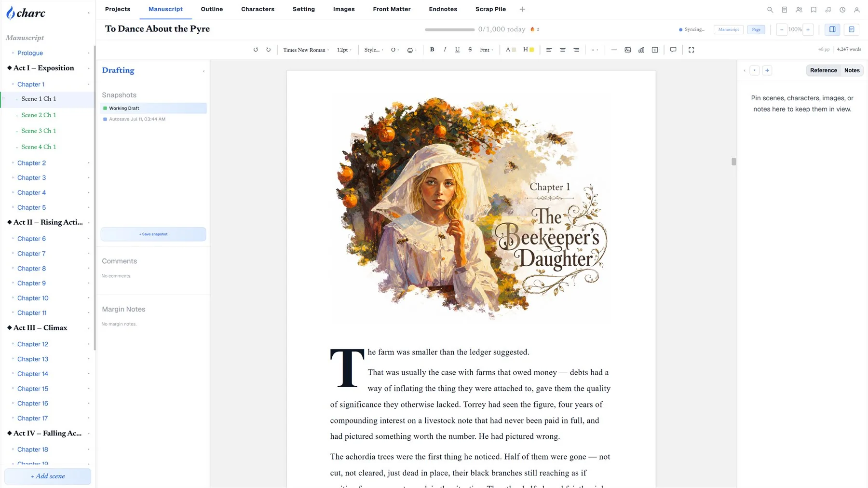
Task: Open the Setting tab
Action: pyautogui.click(x=304, y=9)
